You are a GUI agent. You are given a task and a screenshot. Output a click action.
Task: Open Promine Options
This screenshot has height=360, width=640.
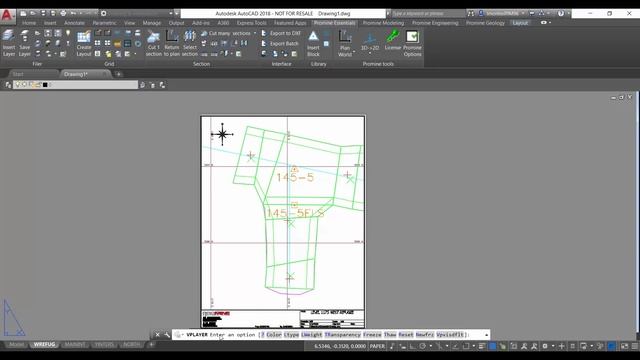pos(412,43)
